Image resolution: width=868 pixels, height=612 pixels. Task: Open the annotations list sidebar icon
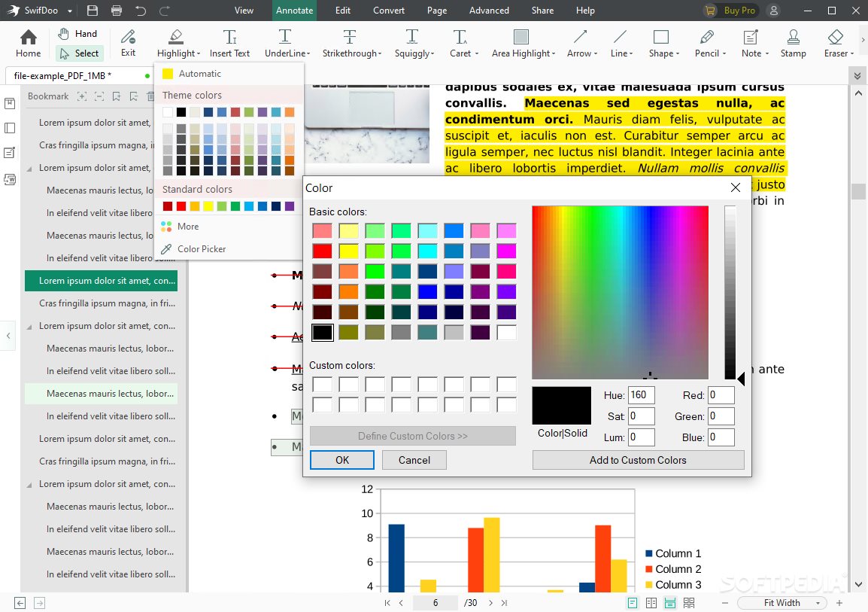10,153
